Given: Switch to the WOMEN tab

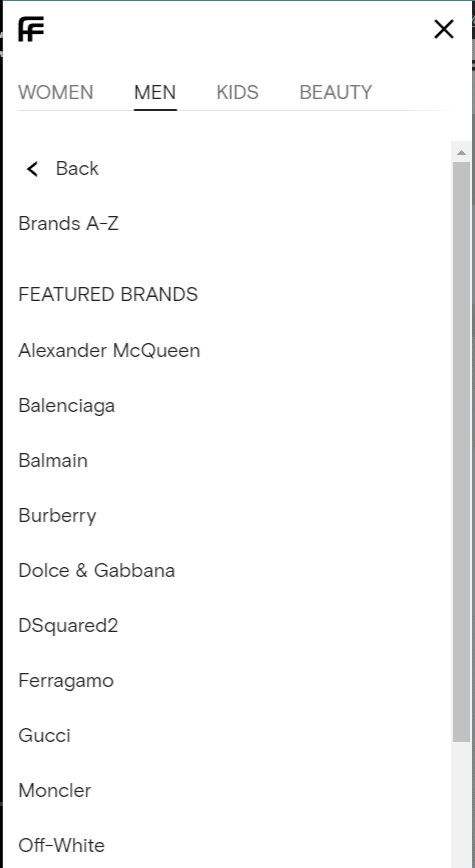Looking at the screenshot, I should 56,92.
